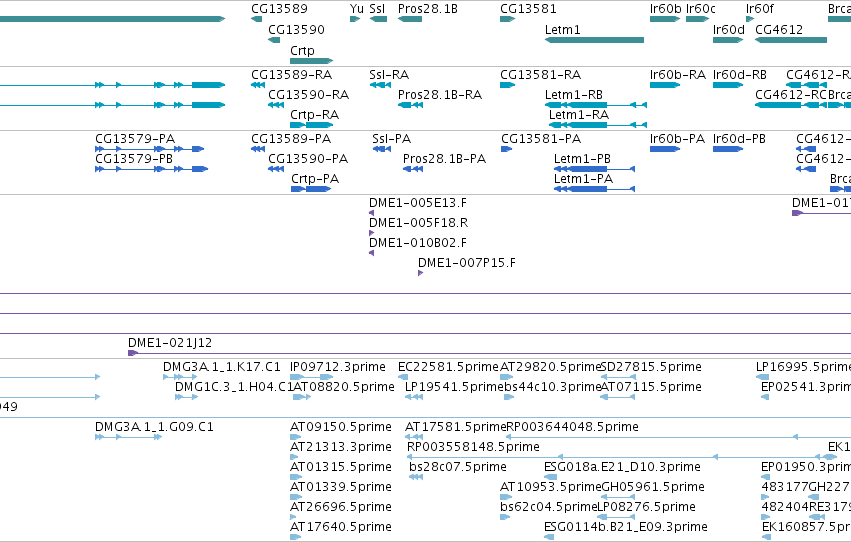
Task: Select the Letm1-PB CDS feature
Action: (594, 169)
